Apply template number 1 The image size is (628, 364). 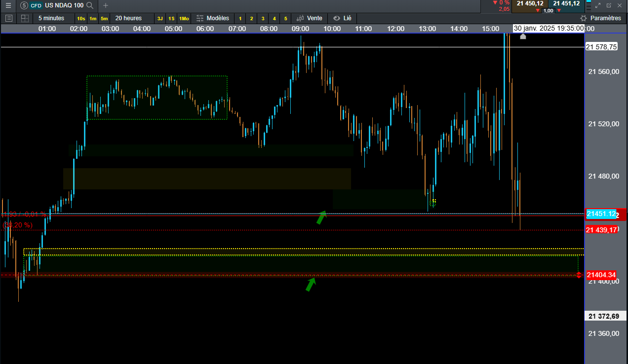[x=240, y=18]
